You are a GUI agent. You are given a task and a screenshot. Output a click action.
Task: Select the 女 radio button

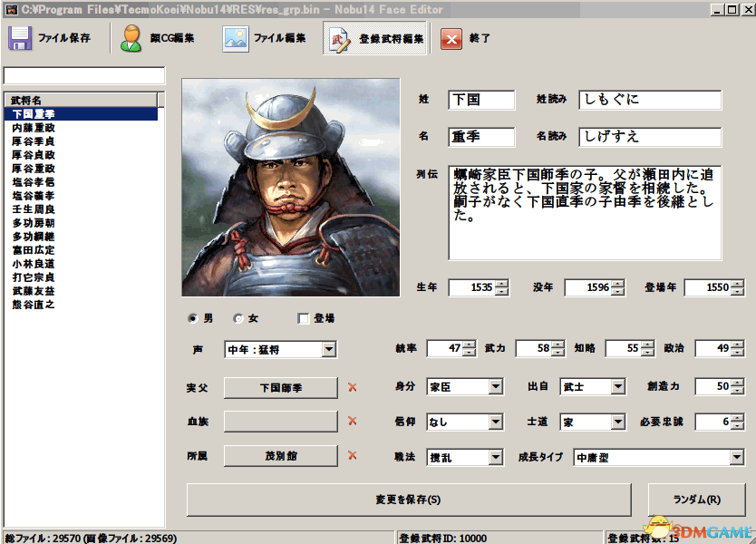click(238, 318)
